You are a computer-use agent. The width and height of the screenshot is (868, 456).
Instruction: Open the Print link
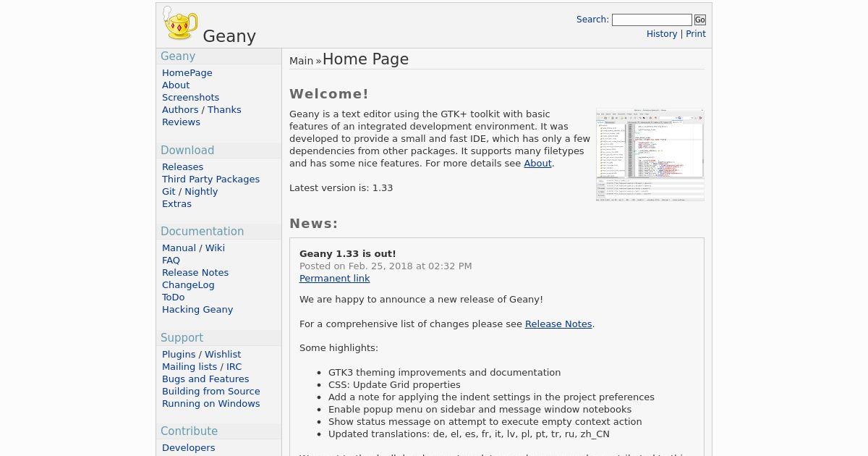(x=696, y=34)
